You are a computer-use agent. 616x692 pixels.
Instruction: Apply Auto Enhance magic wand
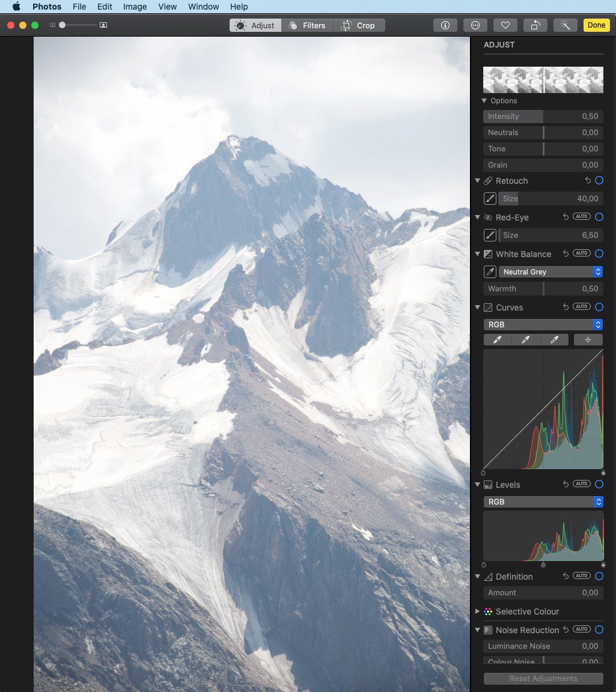(x=566, y=25)
